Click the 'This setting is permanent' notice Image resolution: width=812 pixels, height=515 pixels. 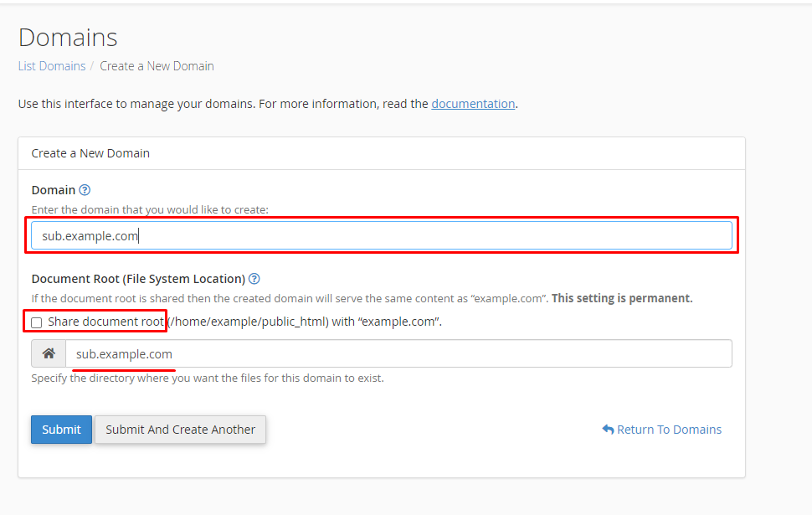[622, 298]
